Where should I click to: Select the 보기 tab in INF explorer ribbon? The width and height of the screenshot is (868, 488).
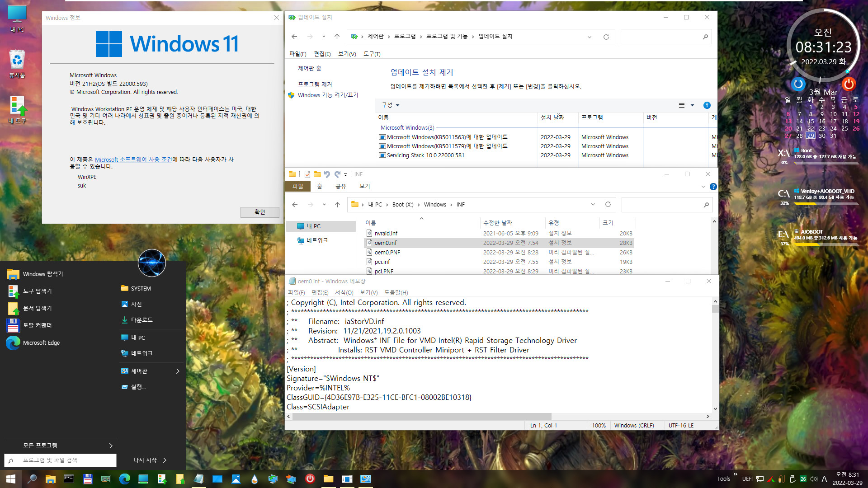364,186
